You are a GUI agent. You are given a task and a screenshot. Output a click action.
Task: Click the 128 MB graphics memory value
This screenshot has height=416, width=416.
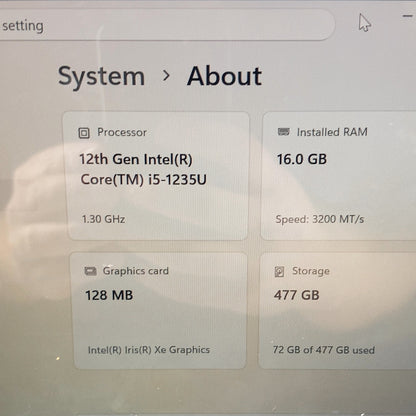pyautogui.click(x=109, y=295)
